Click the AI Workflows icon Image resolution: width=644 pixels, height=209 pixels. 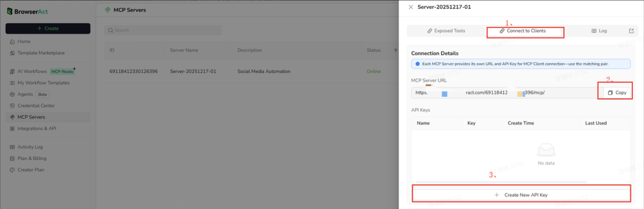[x=12, y=71]
